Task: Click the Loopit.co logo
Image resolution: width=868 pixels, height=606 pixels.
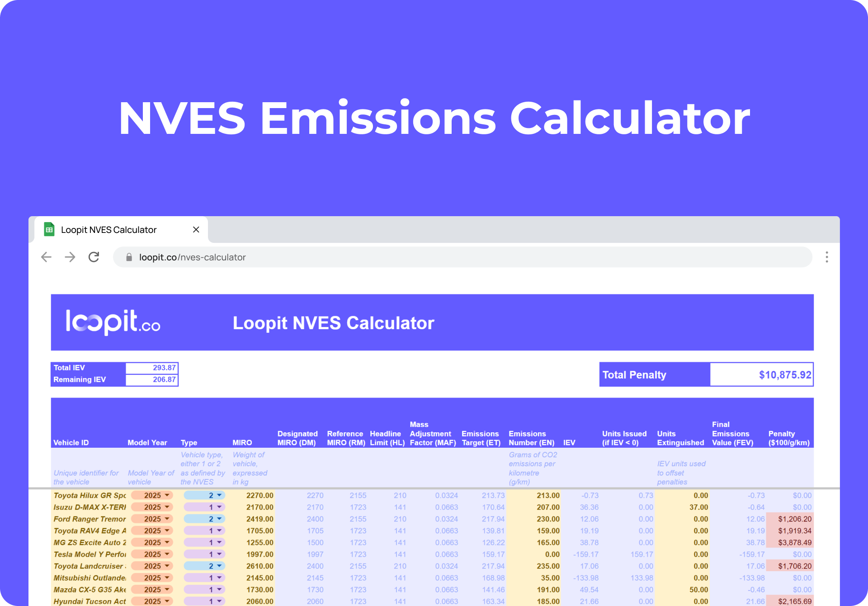Action: [113, 322]
